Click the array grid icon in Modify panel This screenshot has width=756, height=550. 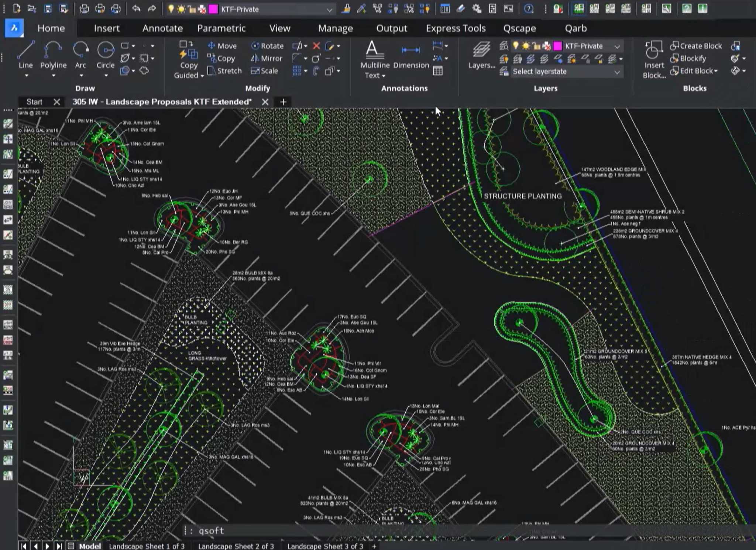point(297,71)
